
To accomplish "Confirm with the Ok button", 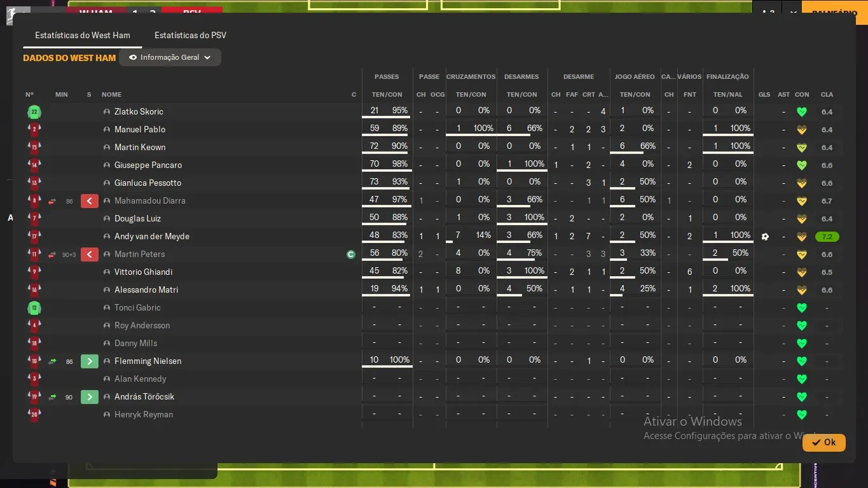I will click(x=823, y=442).
